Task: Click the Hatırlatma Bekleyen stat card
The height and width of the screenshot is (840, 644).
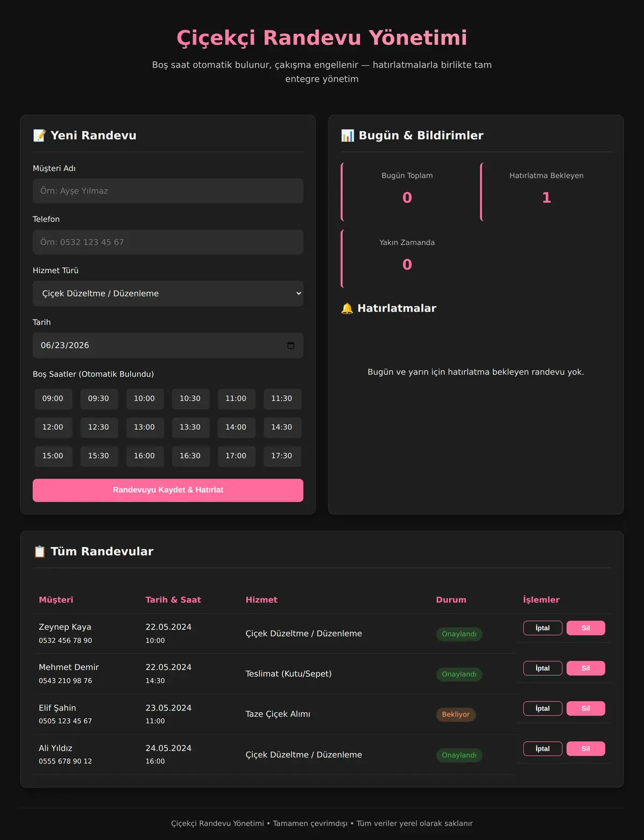Action: tap(546, 191)
